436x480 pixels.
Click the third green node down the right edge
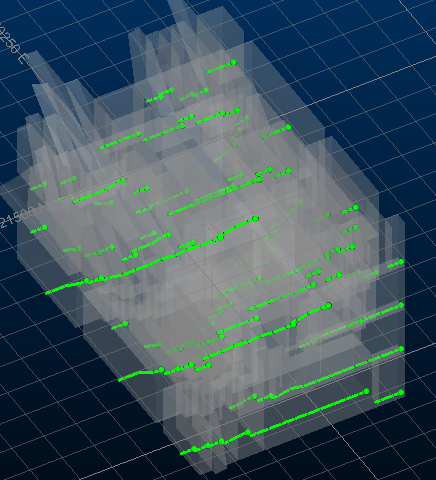tap(401, 349)
